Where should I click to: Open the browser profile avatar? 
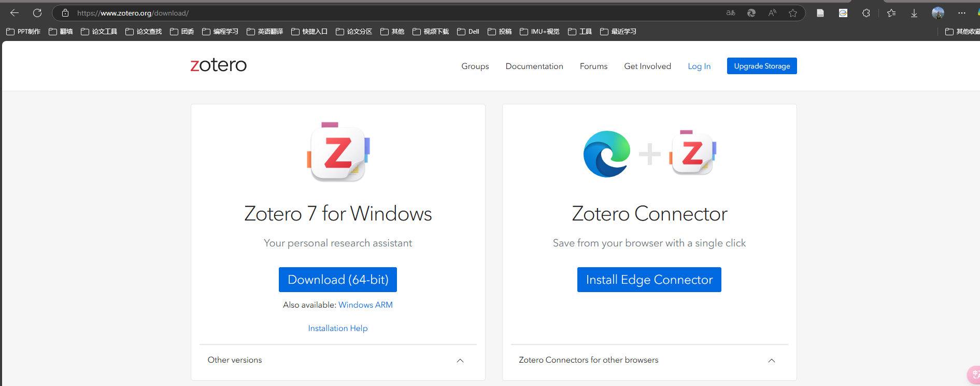point(938,13)
